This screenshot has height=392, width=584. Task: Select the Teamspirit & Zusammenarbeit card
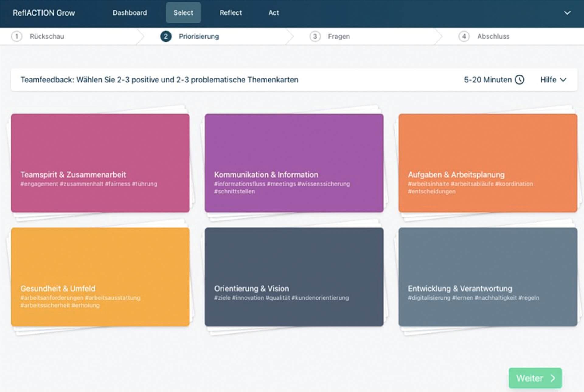point(100,163)
